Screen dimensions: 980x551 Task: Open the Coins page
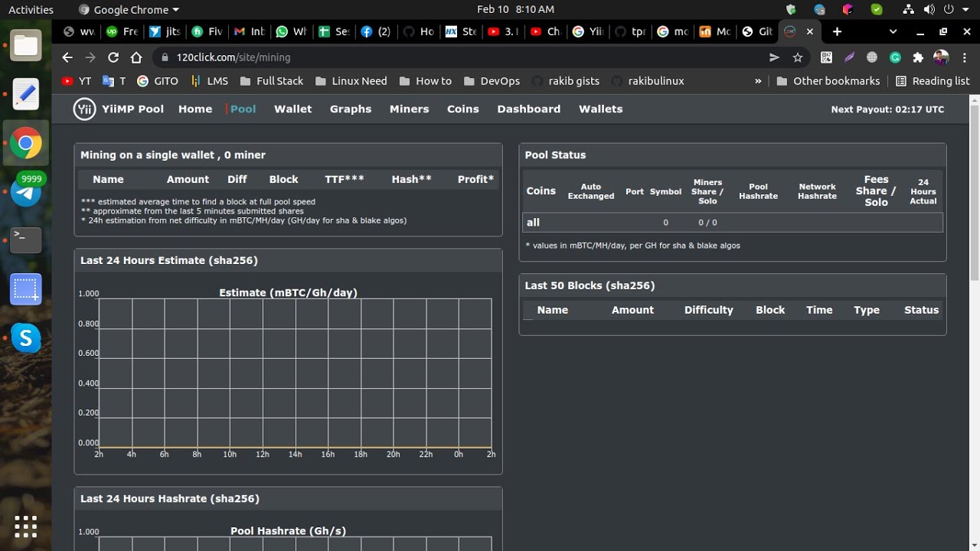(463, 109)
